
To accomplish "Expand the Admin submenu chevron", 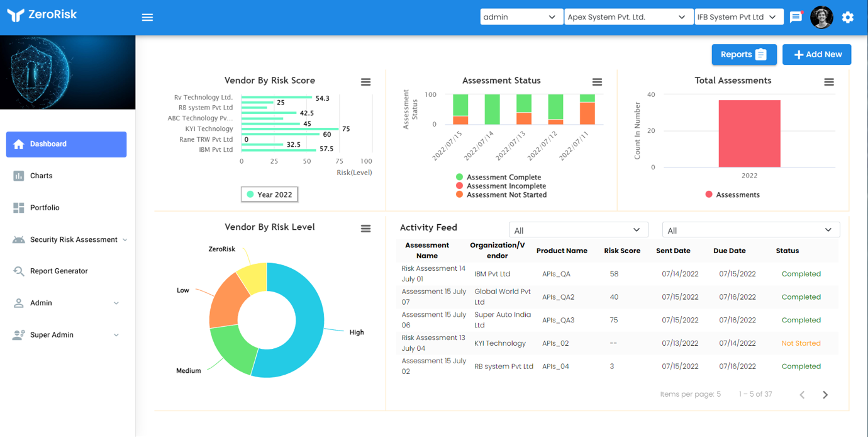I will (116, 304).
